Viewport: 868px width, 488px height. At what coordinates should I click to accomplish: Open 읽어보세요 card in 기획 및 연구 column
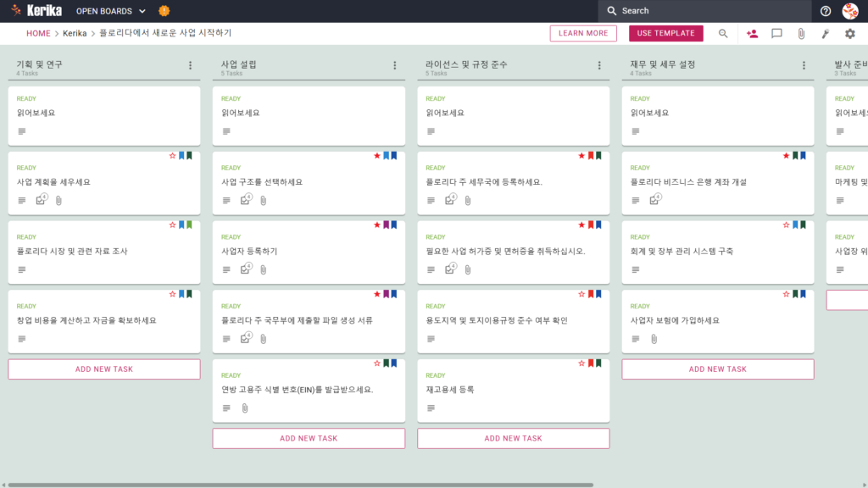pos(104,115)
